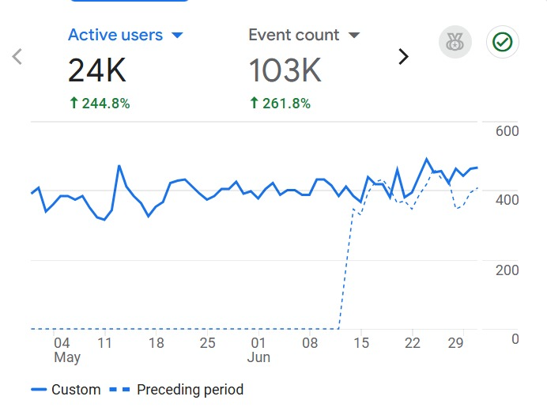The image size is (547, 419).
Task: Toggle the Preceding period legend item
Action: point(177,389)
